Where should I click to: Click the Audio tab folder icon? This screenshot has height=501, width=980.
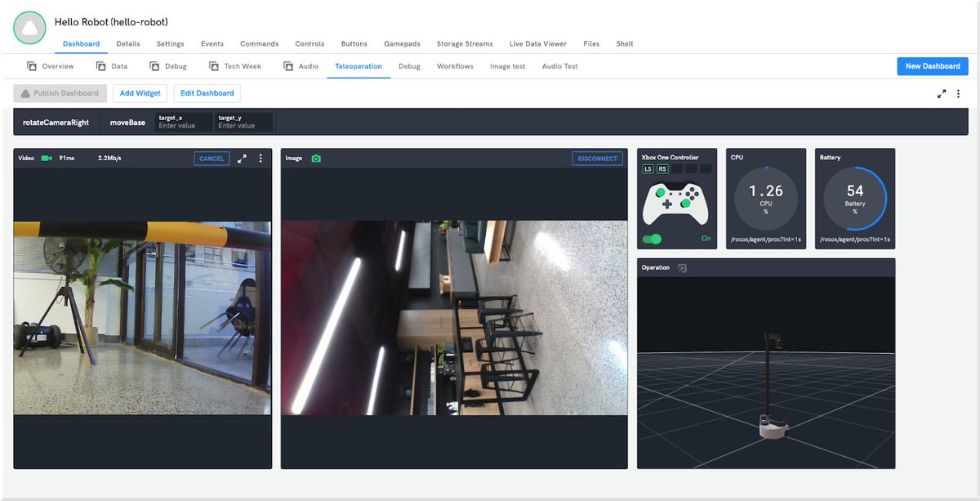pos(288,66)
